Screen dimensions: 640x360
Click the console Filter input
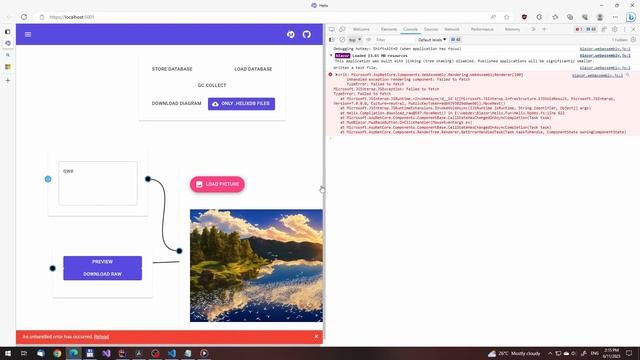394,40
